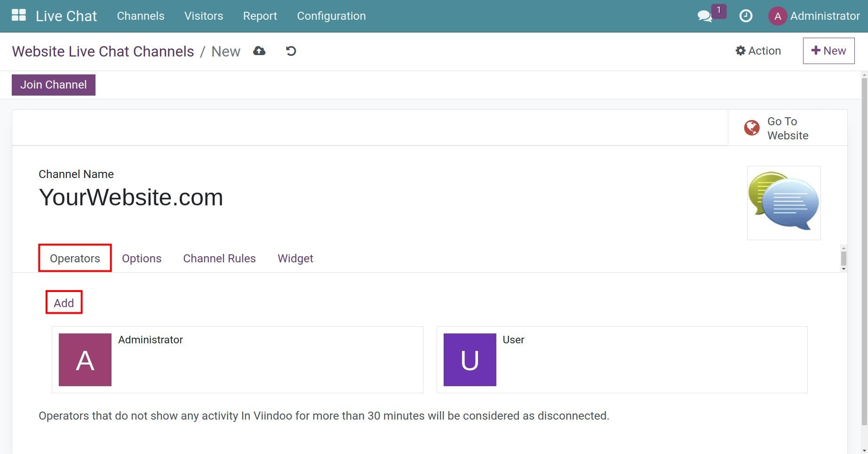This screenshot has width=868, height=454.
Task: Open the Channels menu
Action: click(x=141, y=16)
